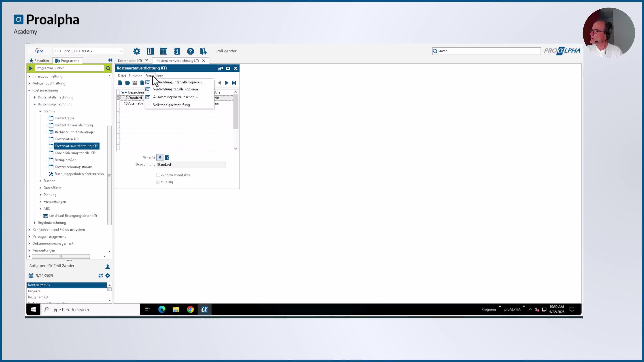The image size is (644, 362).
Task: Click the Save floppy disk toolbar icon
Action: 135,83
